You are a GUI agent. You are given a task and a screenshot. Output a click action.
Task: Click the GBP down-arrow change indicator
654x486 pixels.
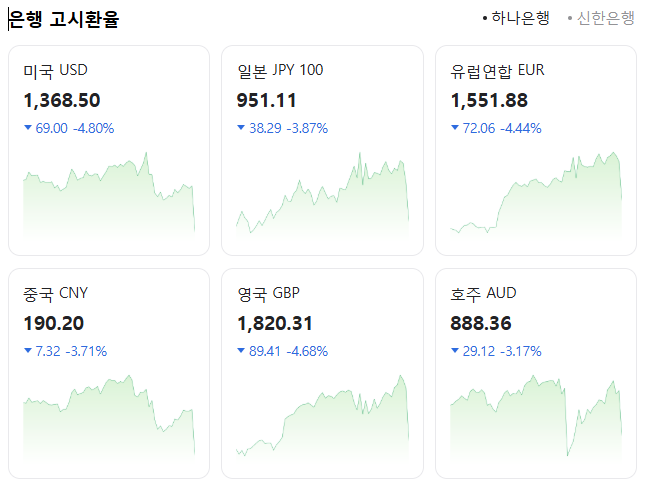(241, 350)
